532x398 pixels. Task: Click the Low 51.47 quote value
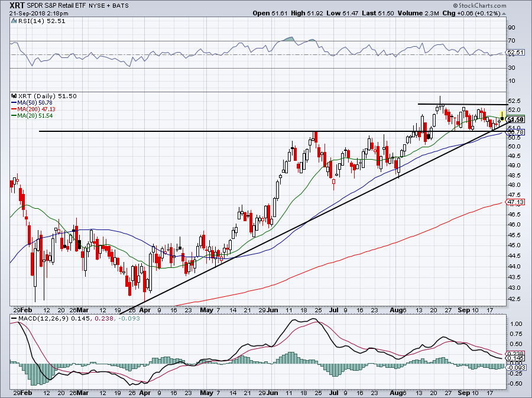point(343,13)
